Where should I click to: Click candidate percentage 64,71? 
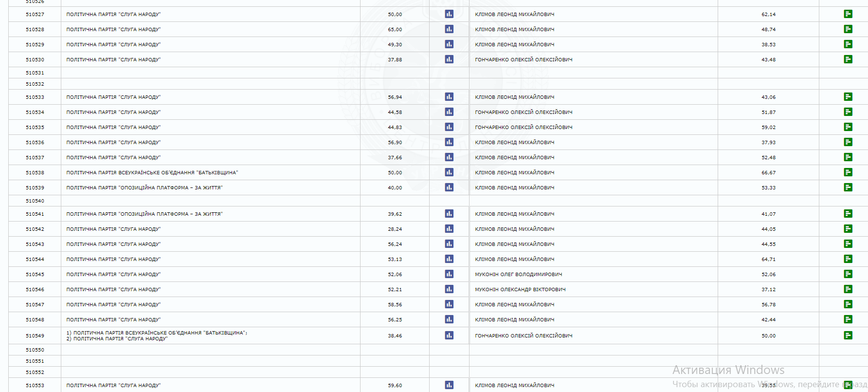pyautogui.click(x=769, y=260)
